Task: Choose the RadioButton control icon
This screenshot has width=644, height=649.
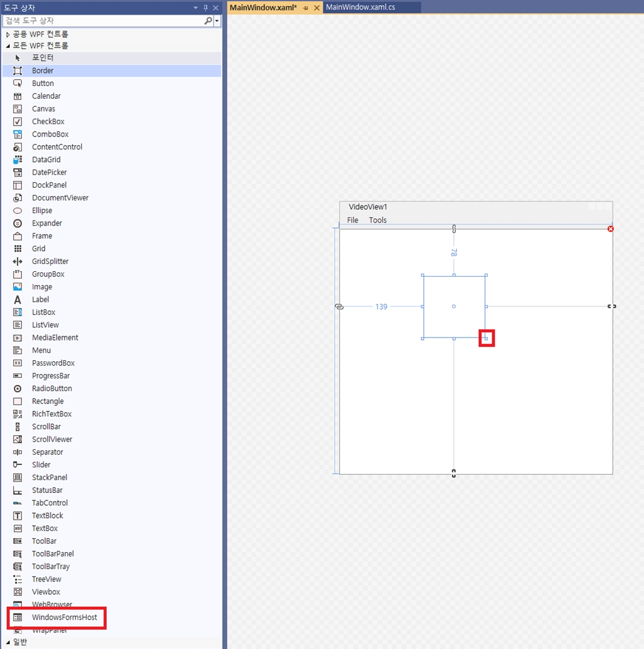Action: (x=18, y=389)
